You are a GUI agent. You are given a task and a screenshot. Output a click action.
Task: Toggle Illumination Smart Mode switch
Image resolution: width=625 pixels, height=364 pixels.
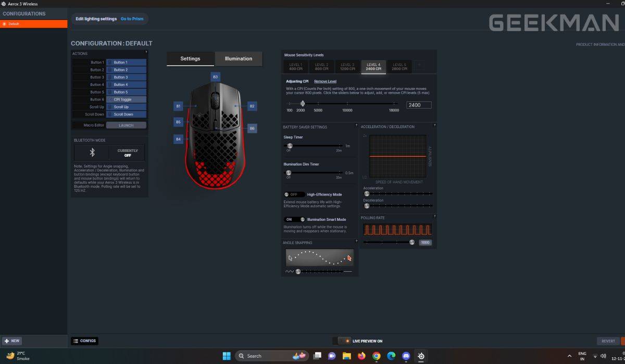coord(294,220)
